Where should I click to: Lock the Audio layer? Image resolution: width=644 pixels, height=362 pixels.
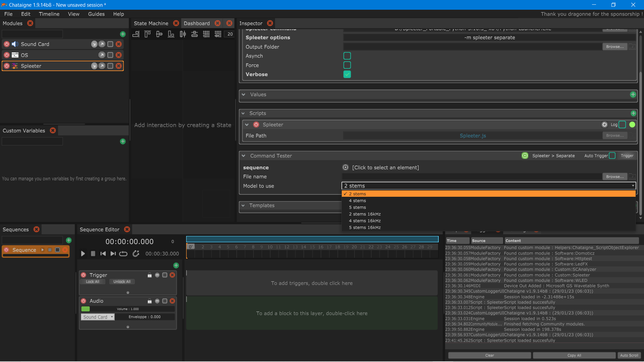point(150,301)
